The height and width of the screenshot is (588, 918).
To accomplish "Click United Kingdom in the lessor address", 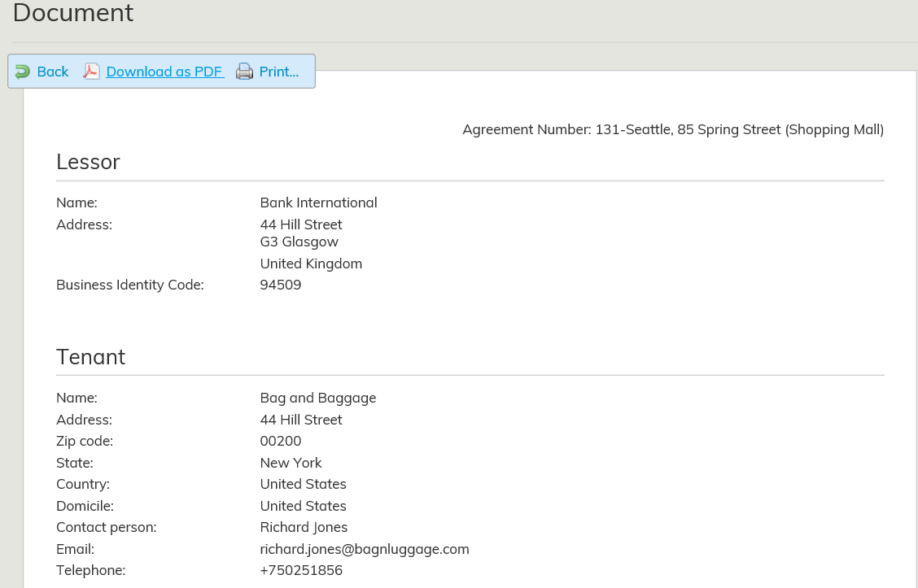I will (x=311, y=264).
